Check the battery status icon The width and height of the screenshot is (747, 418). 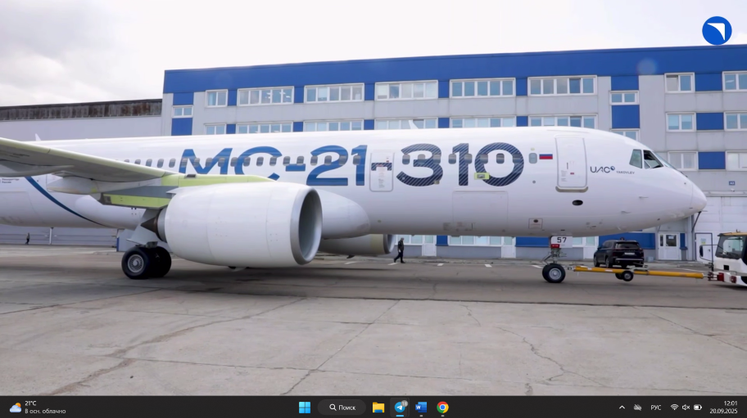698,407
